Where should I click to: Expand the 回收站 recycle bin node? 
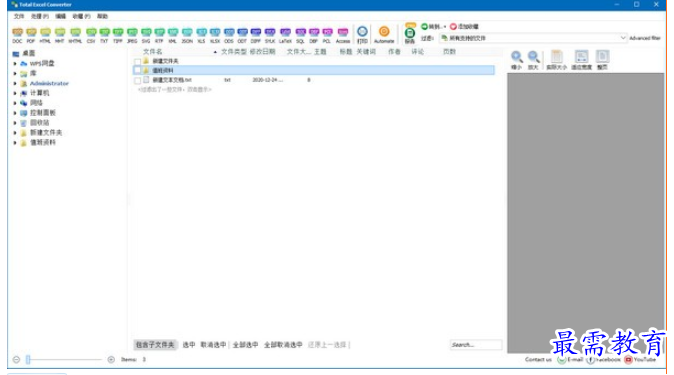click(15, 123)
